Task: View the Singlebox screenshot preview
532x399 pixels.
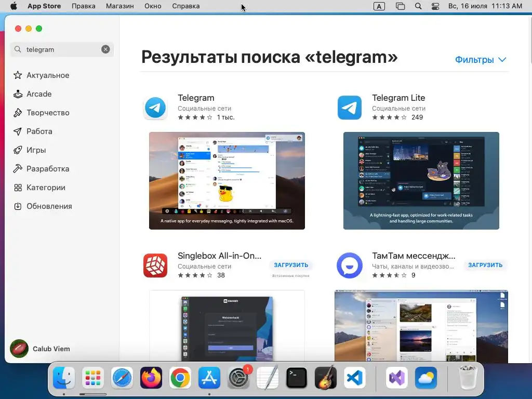Action: (227, 326)
